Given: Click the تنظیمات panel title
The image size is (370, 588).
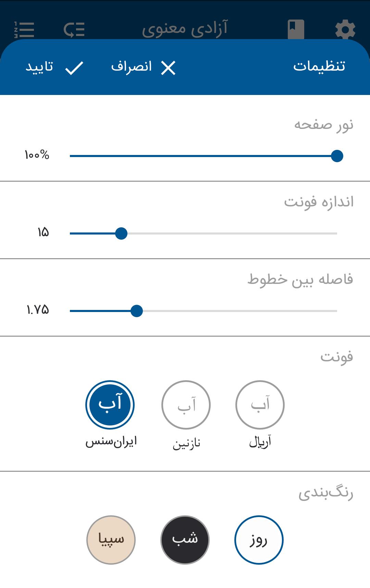Looking at the screenshot, I should click(319, 67).
